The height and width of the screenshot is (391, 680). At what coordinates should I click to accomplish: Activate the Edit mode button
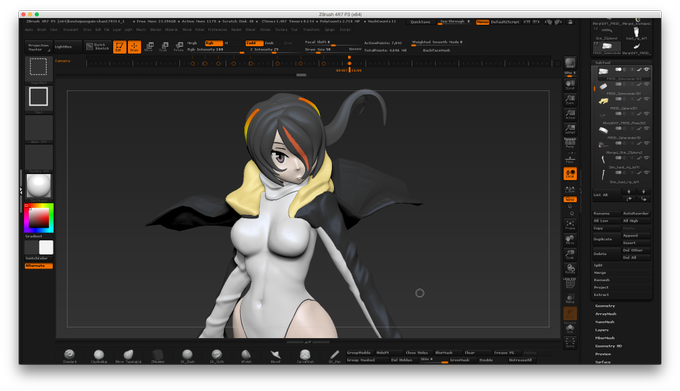pyautogui.click(x=120, y=47)
